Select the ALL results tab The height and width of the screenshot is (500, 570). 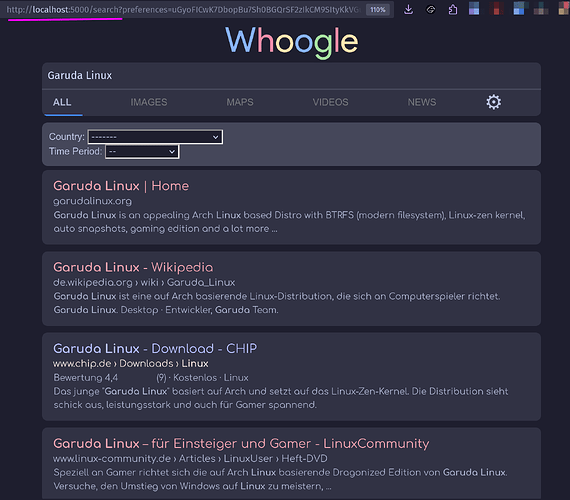(62, 102)
